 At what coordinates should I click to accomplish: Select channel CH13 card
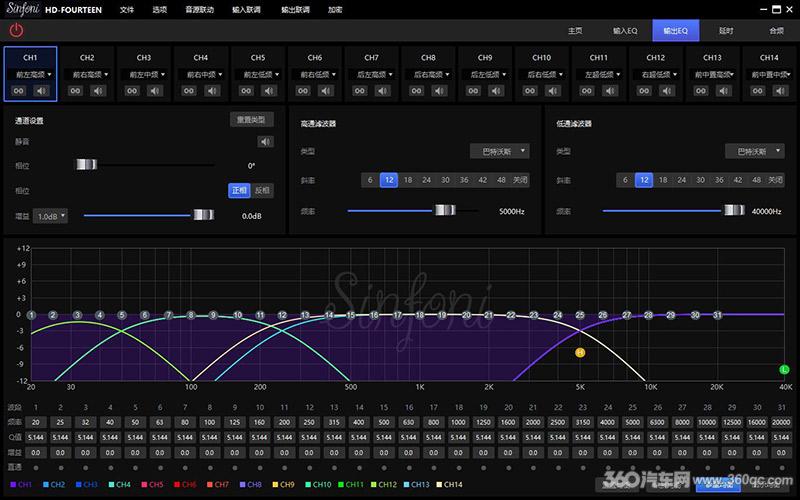coord(712,74)
